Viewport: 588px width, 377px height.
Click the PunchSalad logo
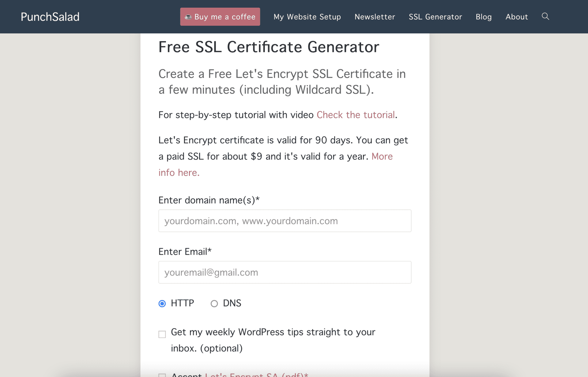[50, 17]
